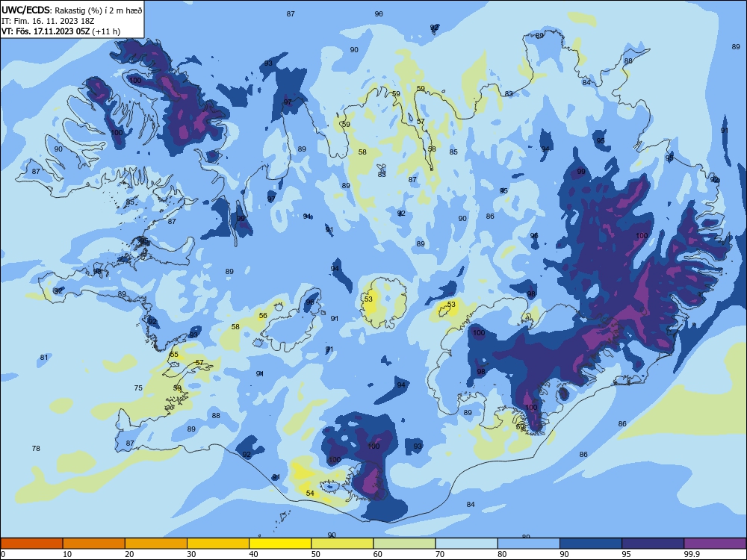
Task: Click the UWC/ECDS title text
Action: (25, 10)
